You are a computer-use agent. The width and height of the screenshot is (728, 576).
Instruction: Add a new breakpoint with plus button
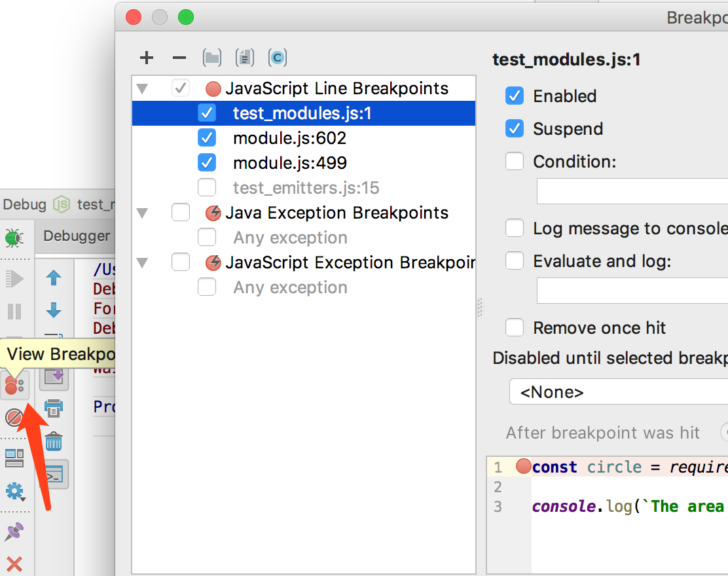click(x=147, y=57)
